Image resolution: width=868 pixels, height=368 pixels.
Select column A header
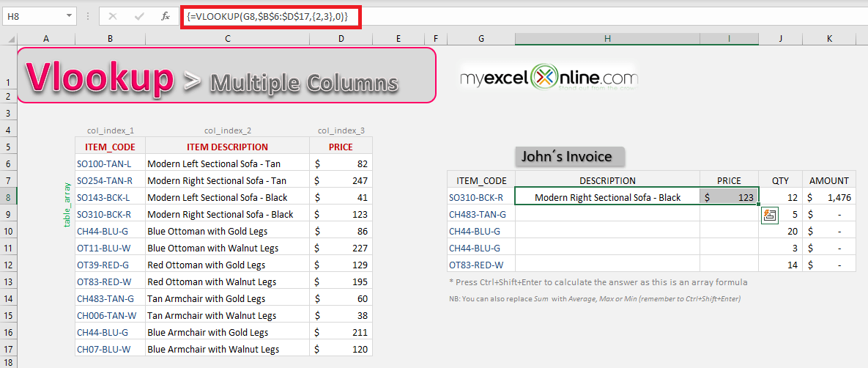(x=46, y=38)
